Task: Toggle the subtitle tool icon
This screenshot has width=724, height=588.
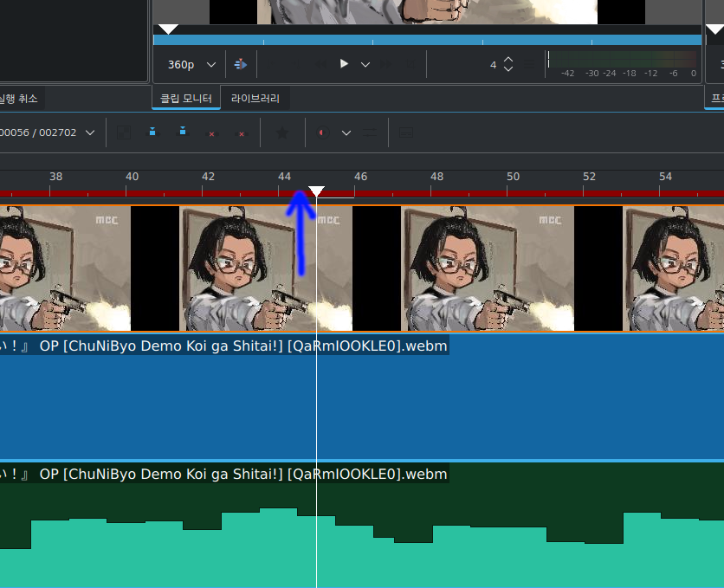Action: click(406, 132)
